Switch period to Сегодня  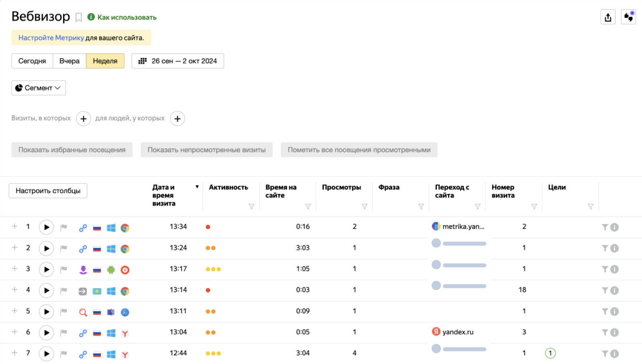[x=32, y=61]
